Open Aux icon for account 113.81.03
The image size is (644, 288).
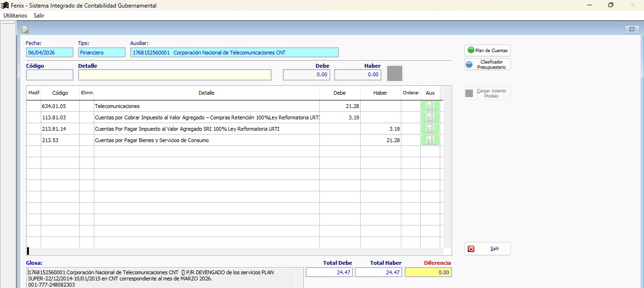[x=430, y=117]
